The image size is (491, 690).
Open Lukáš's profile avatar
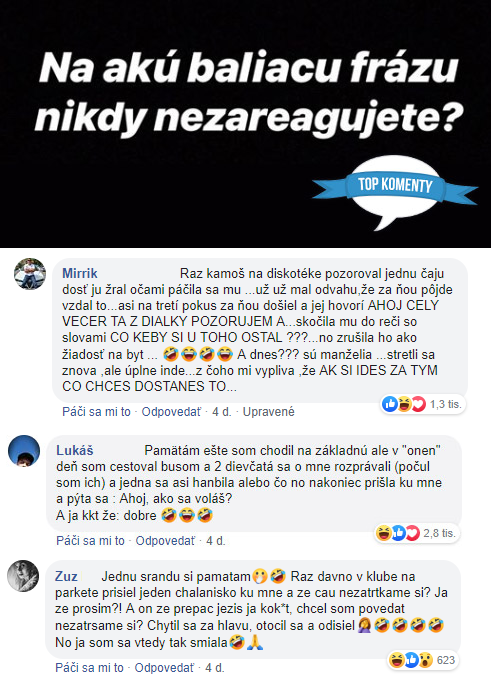pos(24,451)
